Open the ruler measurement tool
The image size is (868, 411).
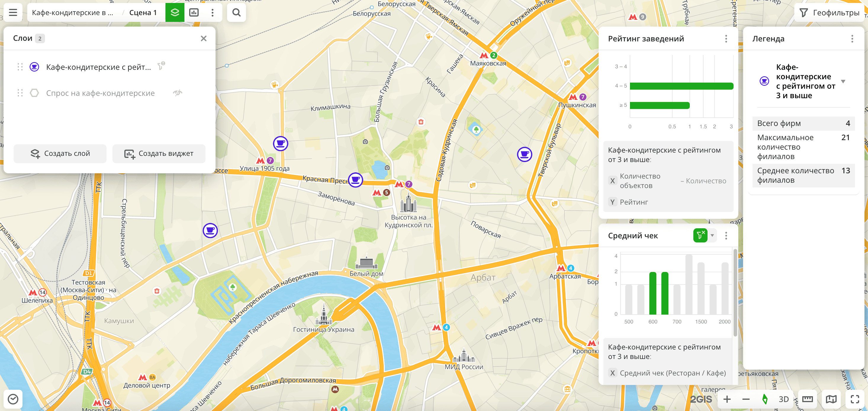click(807, 399)
